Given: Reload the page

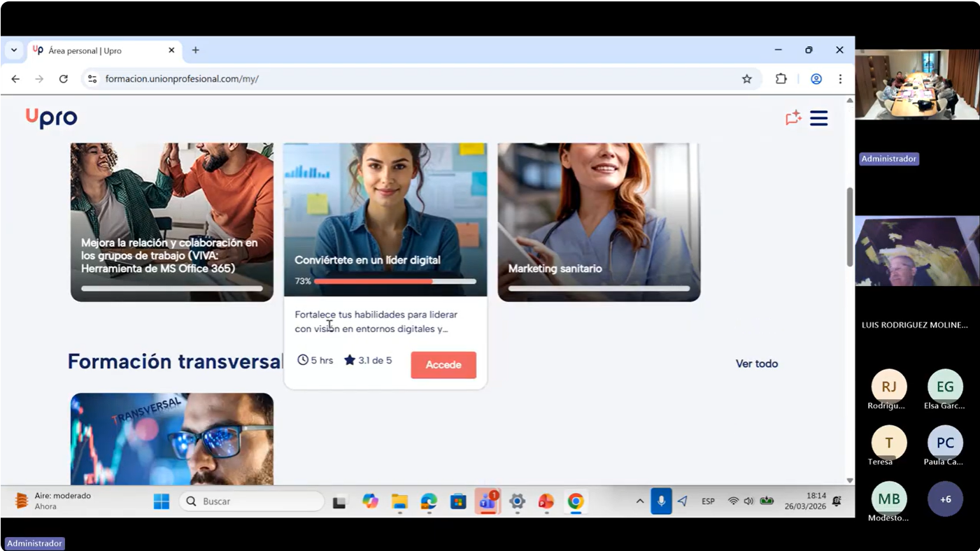Looking at the screenshot, I should click(x=63, y=79).
